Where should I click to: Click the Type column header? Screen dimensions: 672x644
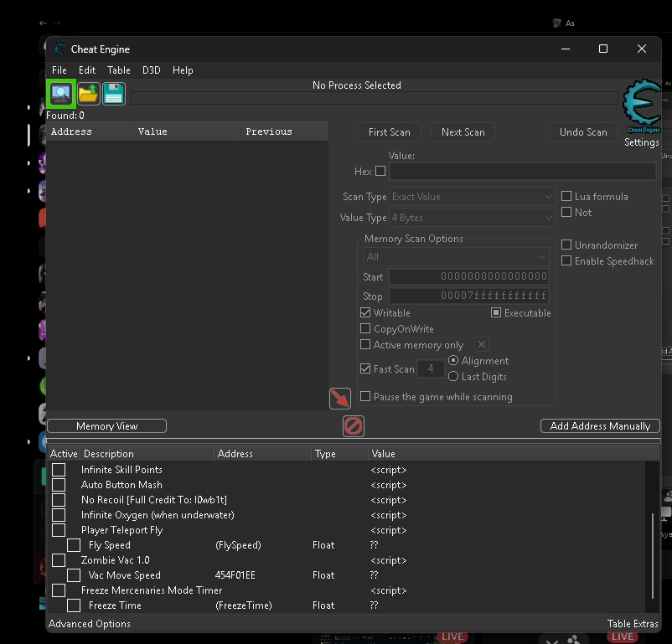coord(339,454)
